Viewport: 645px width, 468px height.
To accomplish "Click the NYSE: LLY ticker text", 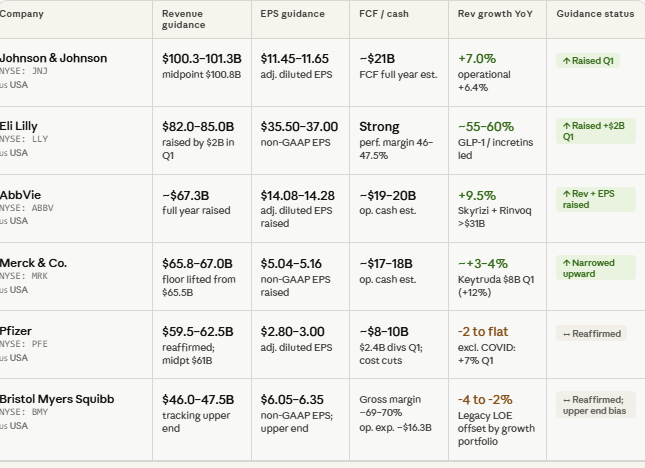I will 24,139.
